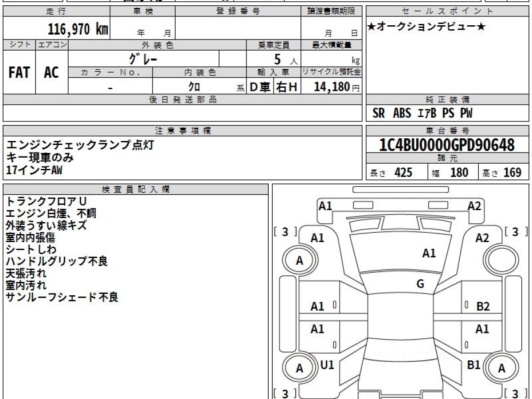Click the シフト header cell

tap(20, 45)
